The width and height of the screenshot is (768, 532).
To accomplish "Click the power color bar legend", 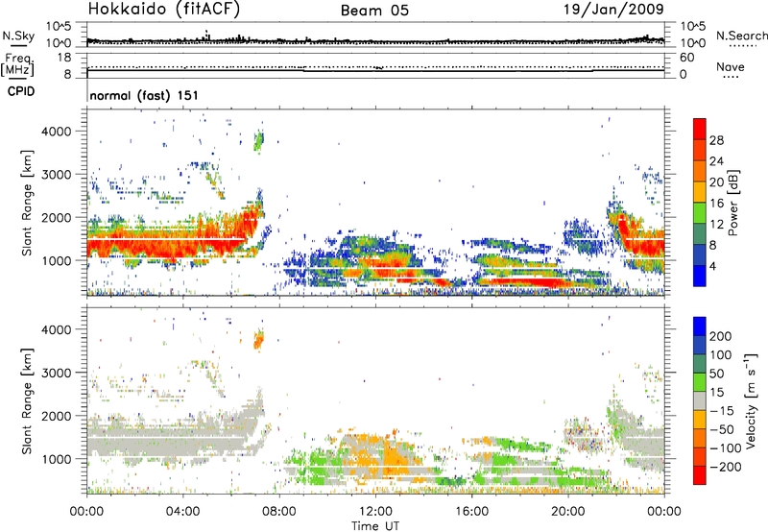I will click(x=700, y=203).
